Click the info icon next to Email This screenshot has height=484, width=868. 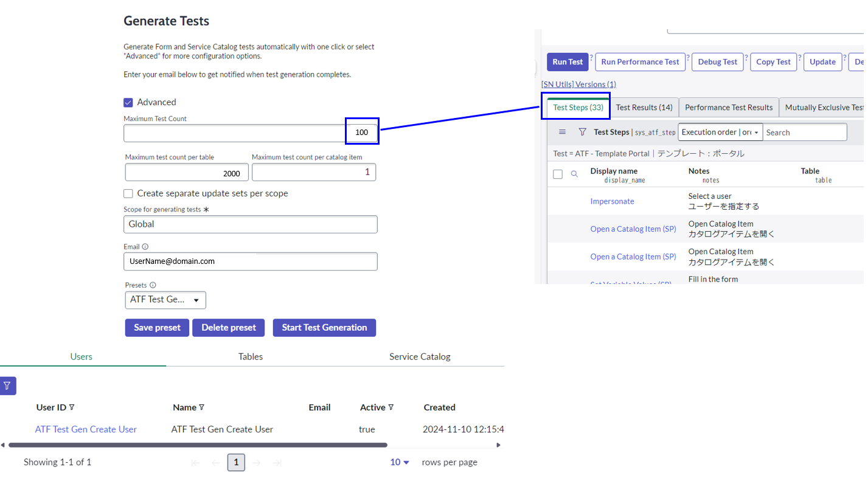coord(146,246)
